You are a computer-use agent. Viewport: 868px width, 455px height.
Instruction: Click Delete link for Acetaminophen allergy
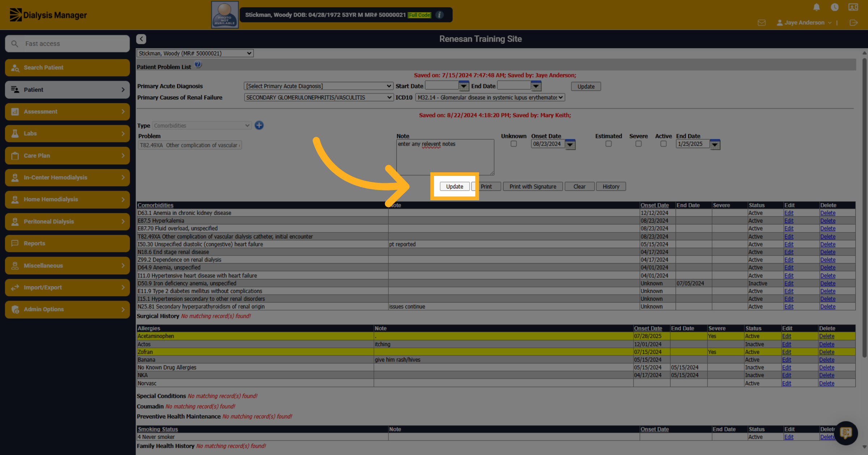(827, 336)
